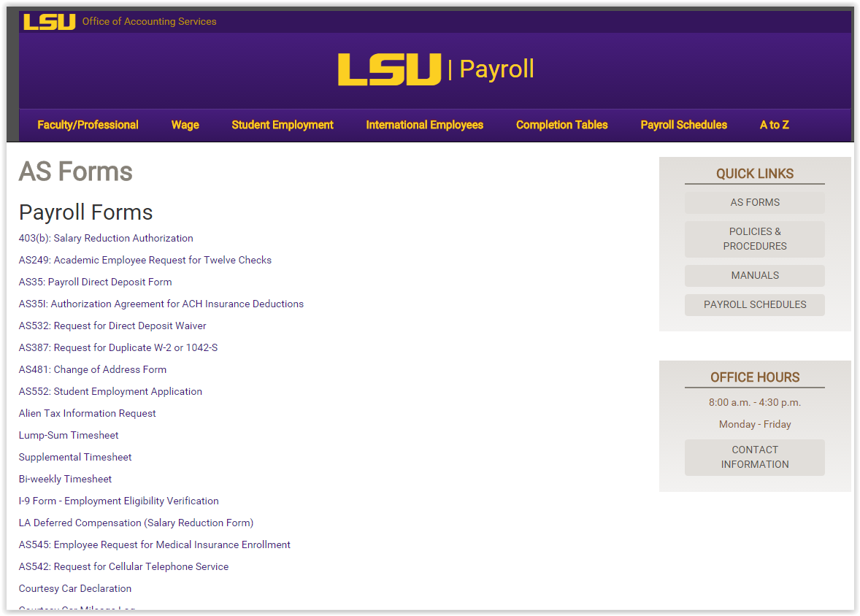Open Courtesy Car Declaration link
Viewport: 860px width, 616px height.
(75, 589)
